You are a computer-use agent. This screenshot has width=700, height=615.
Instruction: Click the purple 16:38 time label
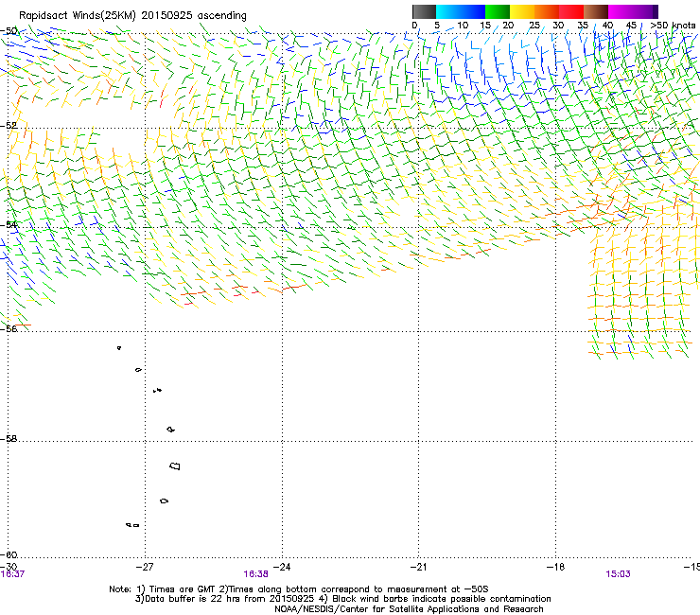(255, 574)
